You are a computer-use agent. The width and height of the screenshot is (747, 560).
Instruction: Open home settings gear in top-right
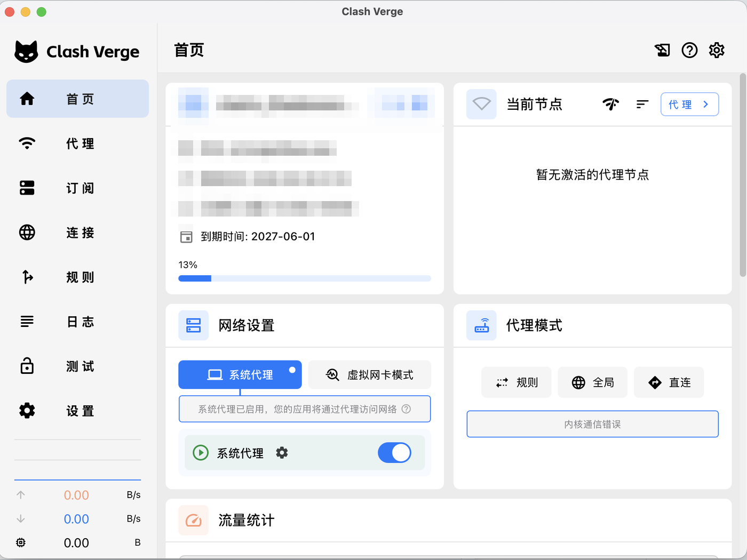(717, 50)
